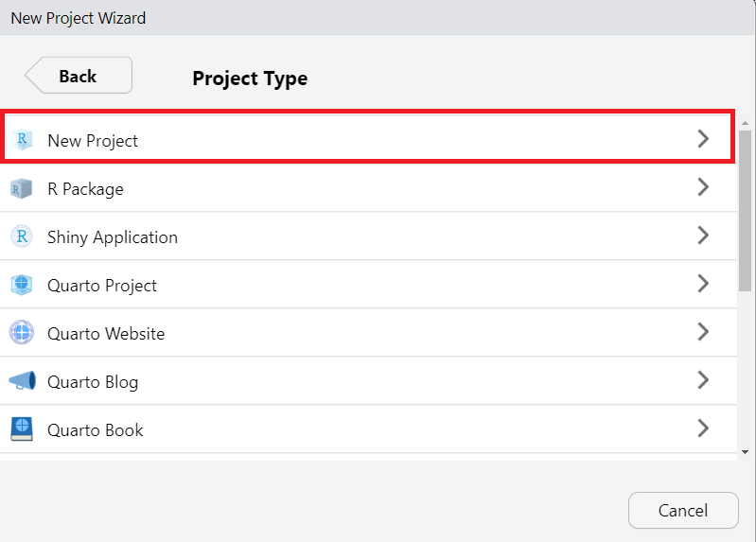Viewport: 756px width, 542px height.
Task: Click the Quarto Project icon
Action: point(22,285)
